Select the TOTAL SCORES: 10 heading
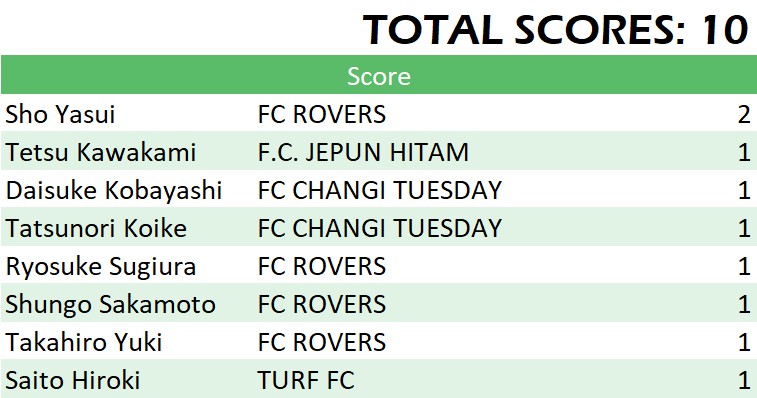Screen dimensions: 757x398 [555, 30]
